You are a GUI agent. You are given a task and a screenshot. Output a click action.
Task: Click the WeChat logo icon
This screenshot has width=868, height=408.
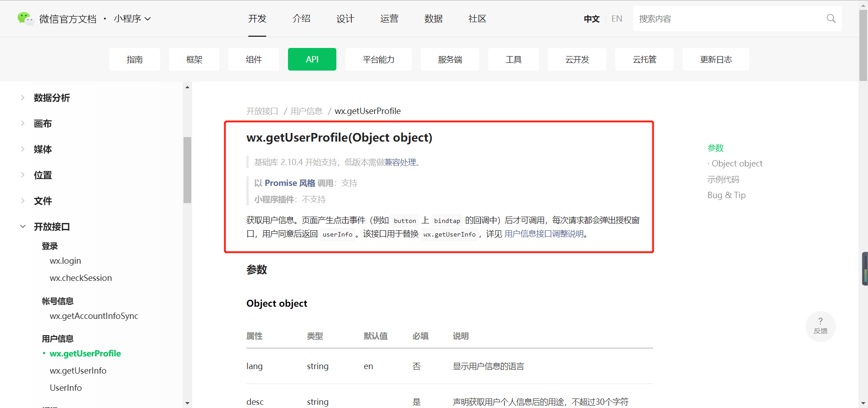(x=25, y=19)
